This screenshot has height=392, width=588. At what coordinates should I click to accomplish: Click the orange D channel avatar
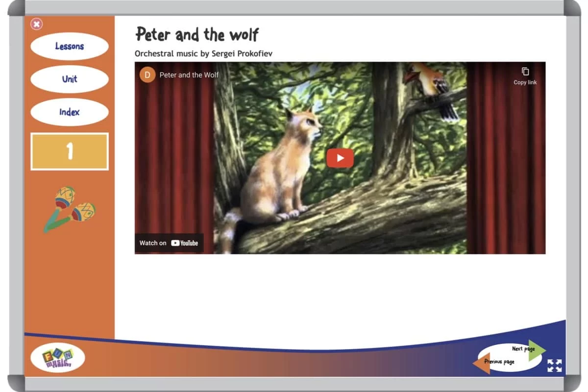tap(147, 75)
